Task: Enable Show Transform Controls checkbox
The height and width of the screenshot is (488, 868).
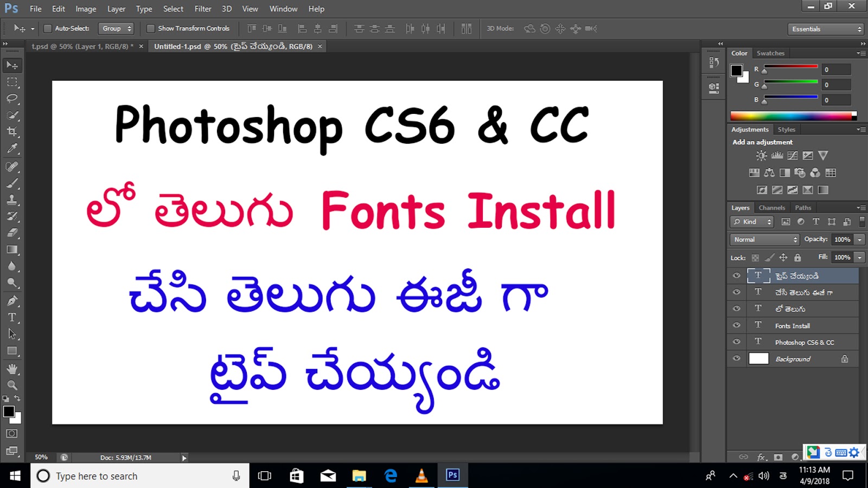Action: tap(151, 29)
